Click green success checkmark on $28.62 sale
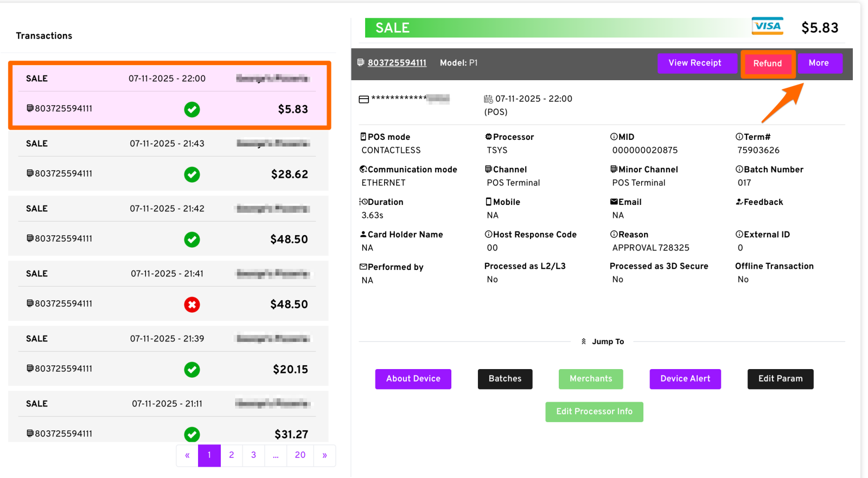This screenshot has height=478, width=868. pos(192,175)
